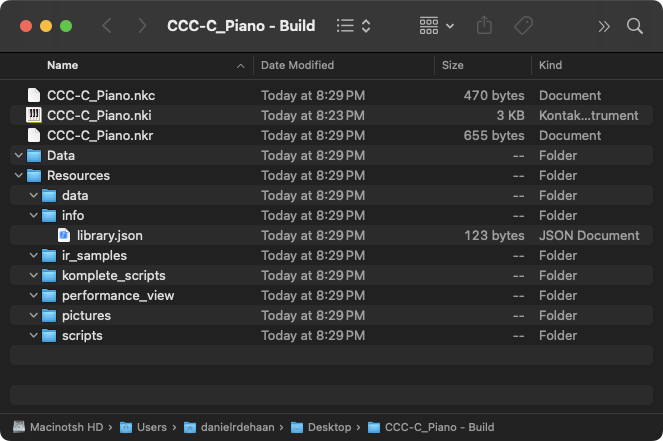This screenshot has height=441, width=663.
Task: Open the toolbar overflow double-chevron
Action: click(604, 26)
